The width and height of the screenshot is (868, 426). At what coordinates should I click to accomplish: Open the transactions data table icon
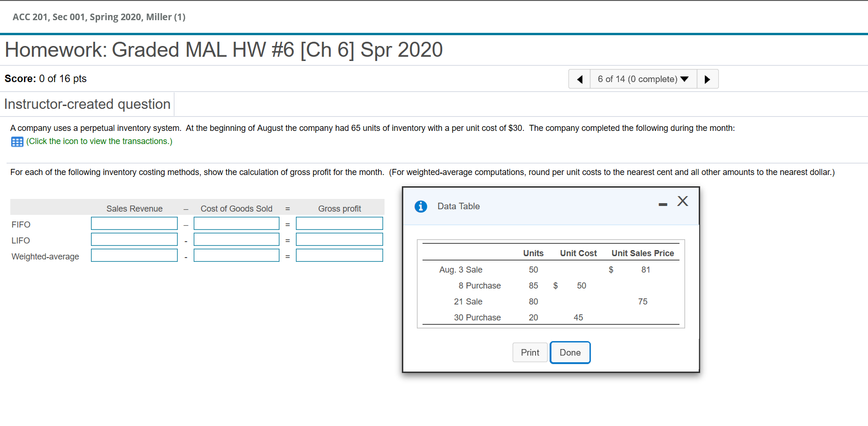pyautogui.click(x=17, y=141)
